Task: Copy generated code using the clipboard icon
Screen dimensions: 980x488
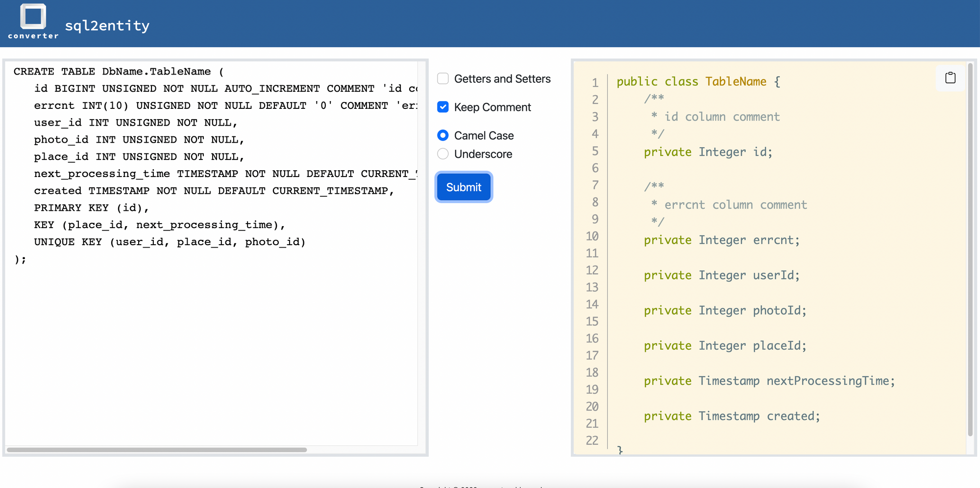Action: pos(950,77)
